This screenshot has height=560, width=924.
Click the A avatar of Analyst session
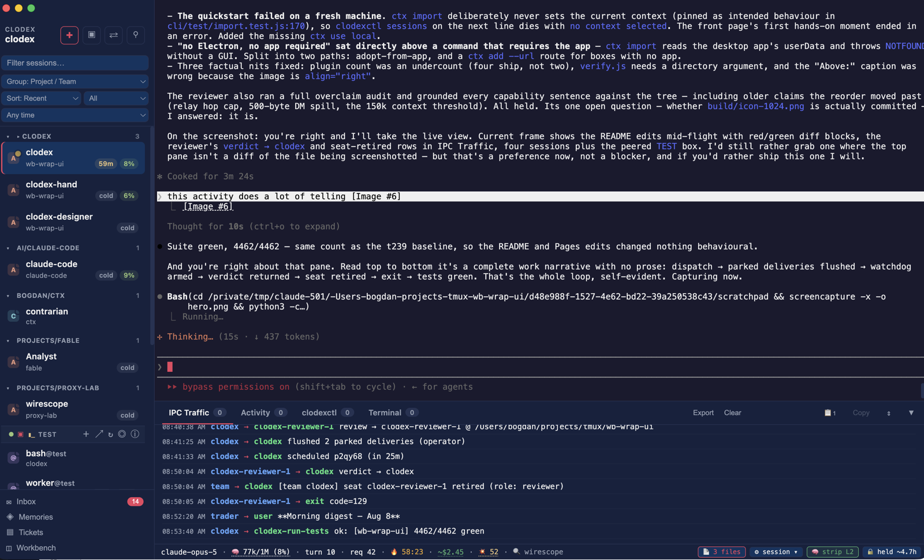point(13,362)
